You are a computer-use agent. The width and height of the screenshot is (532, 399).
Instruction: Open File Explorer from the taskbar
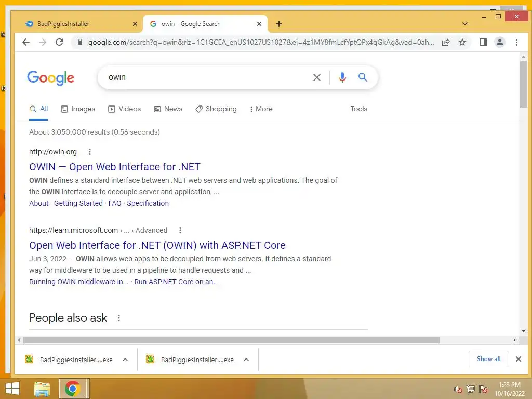click(x=42, y=389)
